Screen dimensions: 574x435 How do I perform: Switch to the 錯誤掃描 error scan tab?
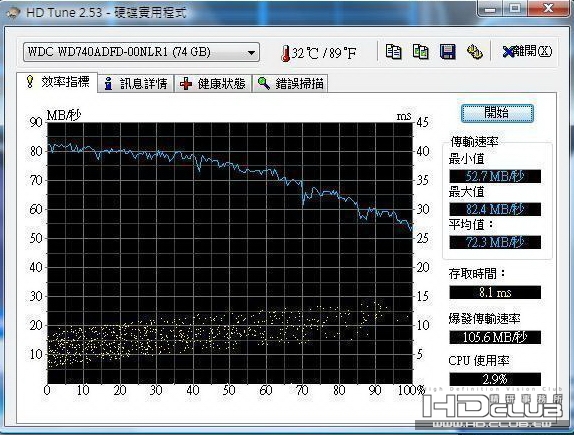click(x=290, y=83)
